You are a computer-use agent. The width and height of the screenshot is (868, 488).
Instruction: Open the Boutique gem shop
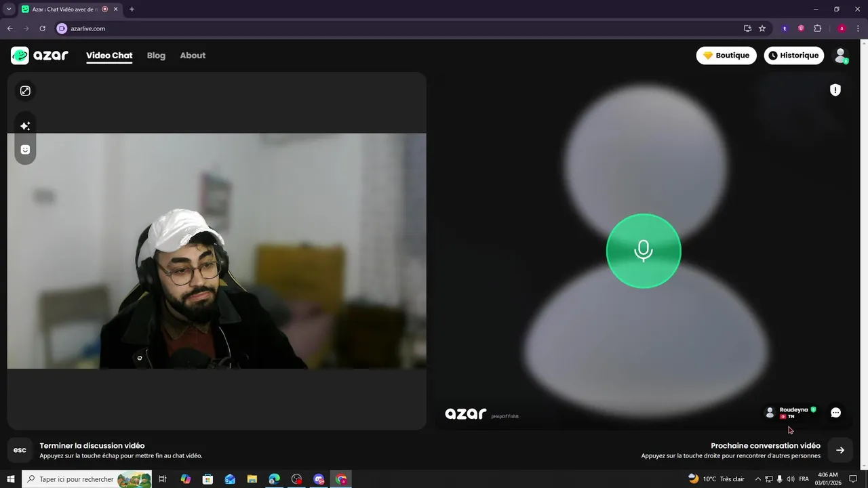coord(726,56)
